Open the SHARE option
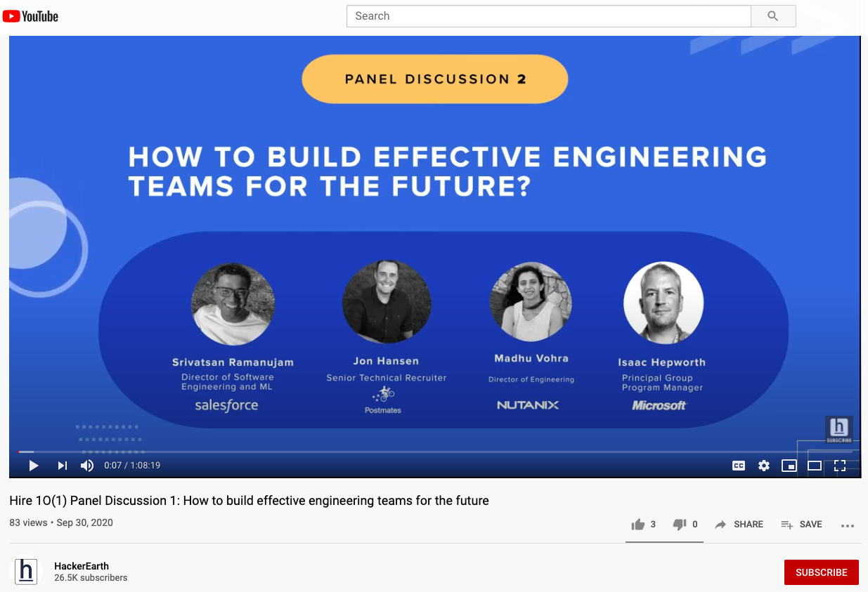This screenshot has width=868, height=592. coord(739,525)
